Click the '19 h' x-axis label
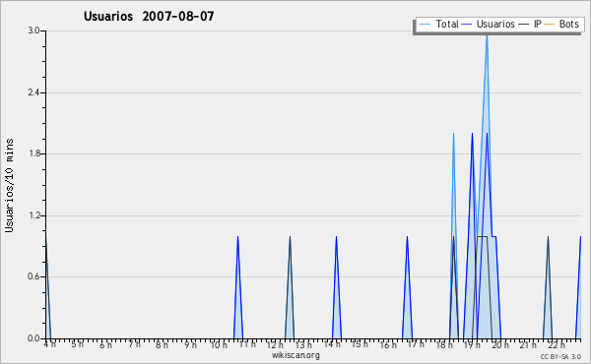Screen dimensions: 591x364 click(x=472, y=344)
